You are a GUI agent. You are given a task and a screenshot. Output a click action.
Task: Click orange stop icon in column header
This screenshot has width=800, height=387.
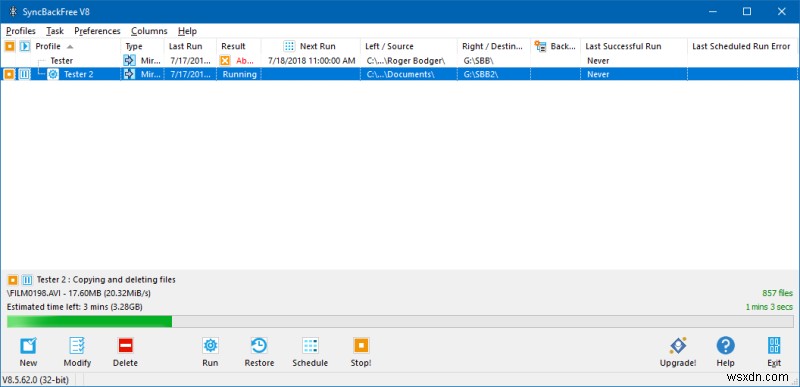(9, 46)
